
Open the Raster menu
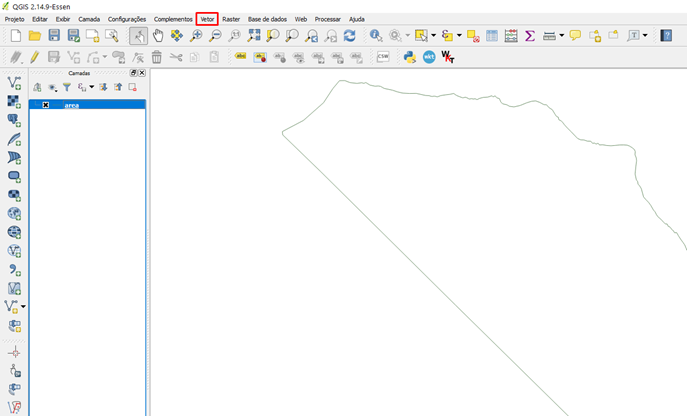pyautogui.click(x=231, y=19)
